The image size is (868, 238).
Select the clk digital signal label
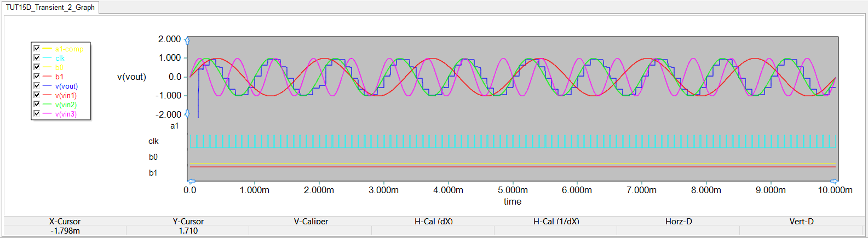(153, 141)
